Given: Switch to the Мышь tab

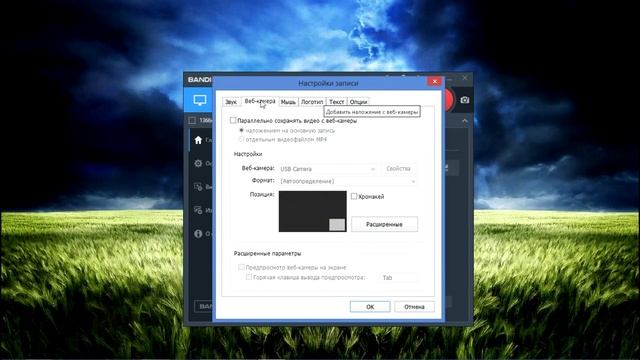Looking at the screenshot, I should pos(288,102).
